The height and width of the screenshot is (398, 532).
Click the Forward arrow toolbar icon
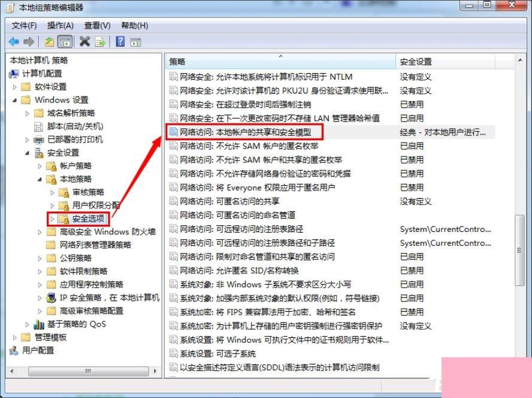(x=29, y=42)
